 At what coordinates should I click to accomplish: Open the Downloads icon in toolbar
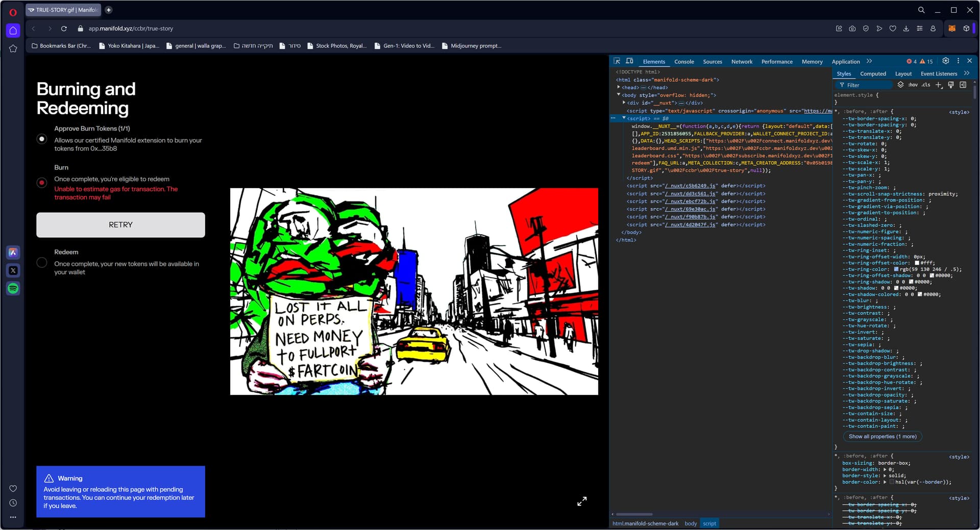(906, 29)
